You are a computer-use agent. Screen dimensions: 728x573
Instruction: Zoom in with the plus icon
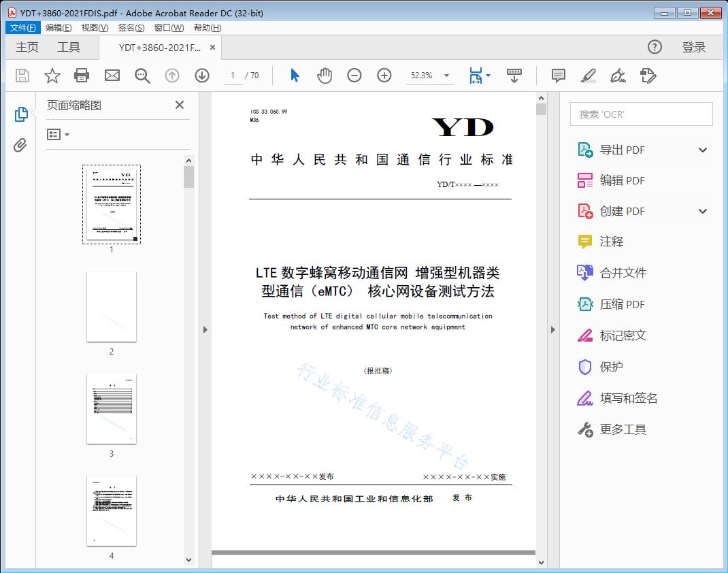tap(384, 76)
